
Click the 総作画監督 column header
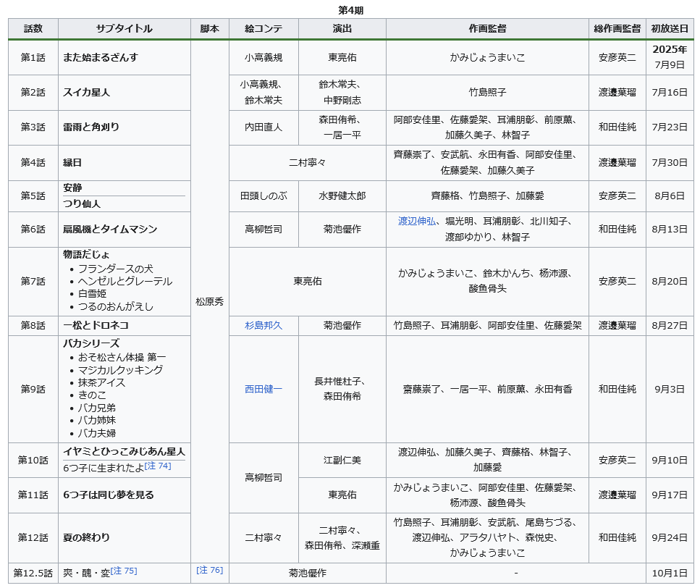coord(617,29)
